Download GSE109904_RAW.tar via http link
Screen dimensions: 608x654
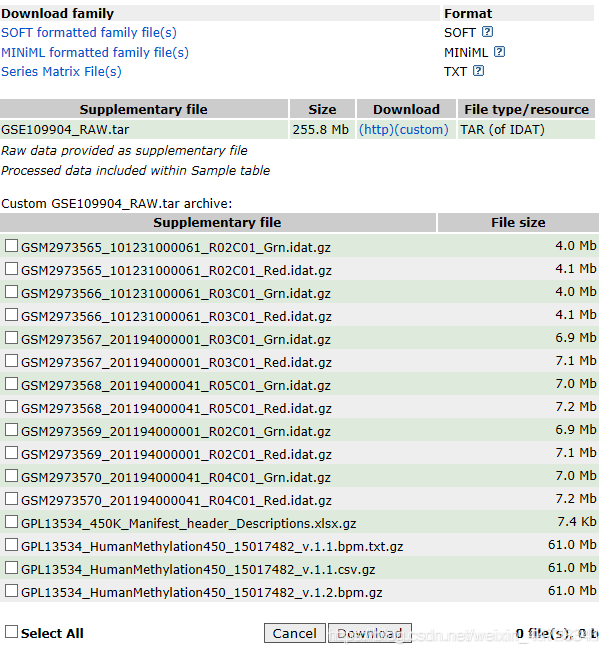[376, 130]
